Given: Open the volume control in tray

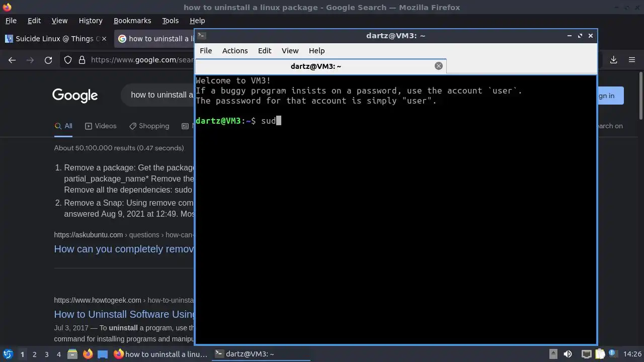Looking at the screenshot, I should point(568,354).
